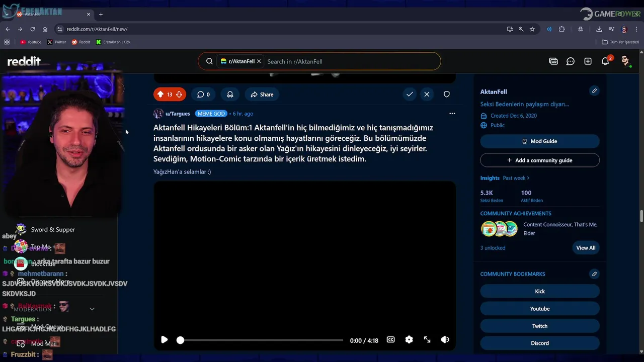Open the Youtube community bookmark
Image resolution: width=644 pixels, height=362 pixels.
click(x=540, y=309)
